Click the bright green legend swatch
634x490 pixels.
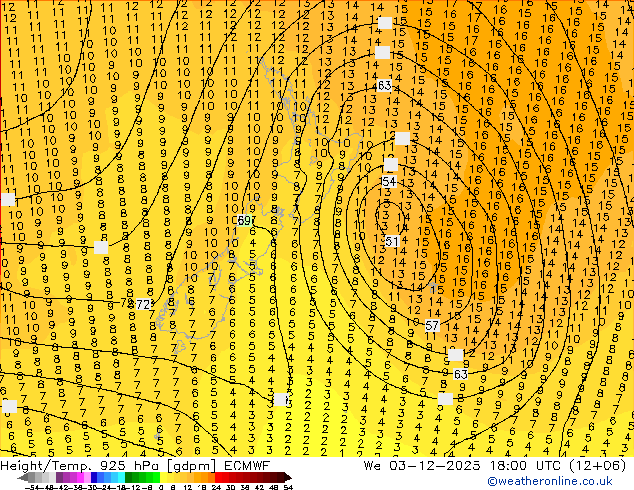(157, 478)
